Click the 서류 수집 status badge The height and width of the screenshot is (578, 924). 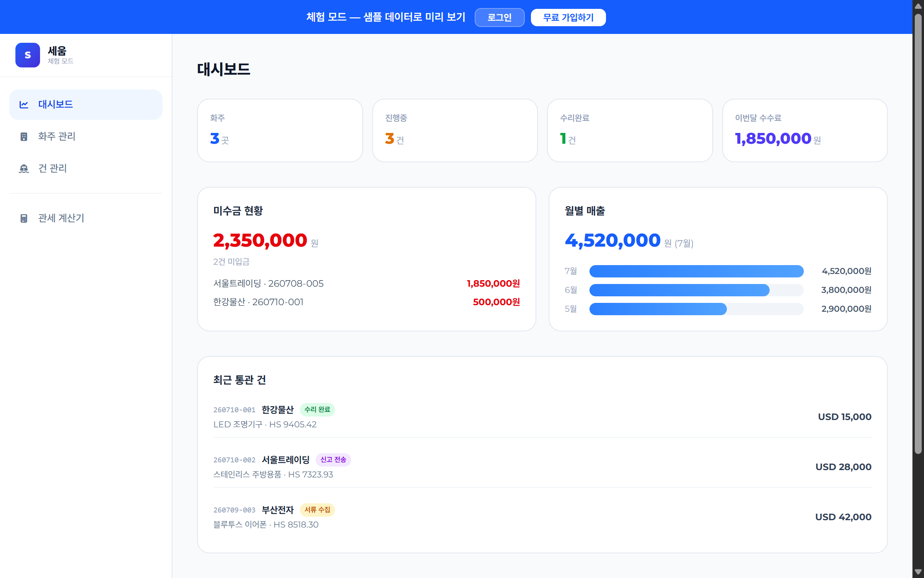317,510
